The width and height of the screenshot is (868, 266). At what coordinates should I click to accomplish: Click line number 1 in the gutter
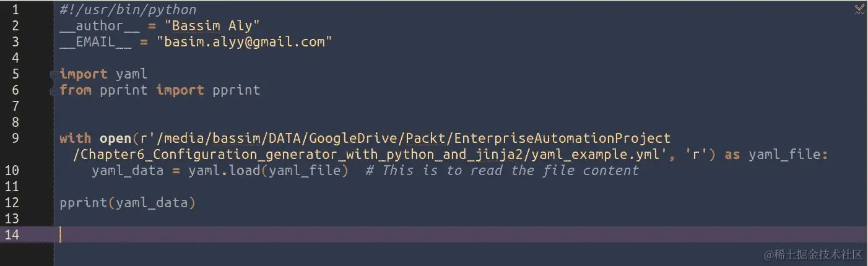pyautogui.click(x=15, y=10)
